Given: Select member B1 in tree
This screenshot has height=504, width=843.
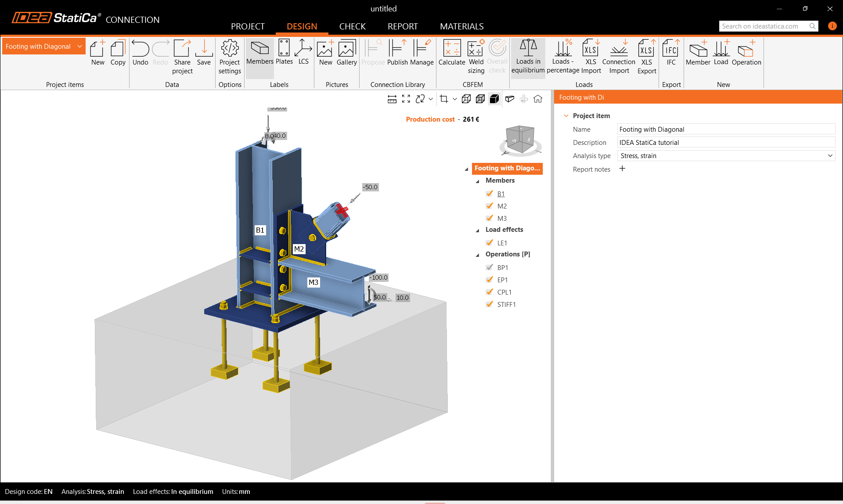Looking at the screenshot, I should pos(501,194).
